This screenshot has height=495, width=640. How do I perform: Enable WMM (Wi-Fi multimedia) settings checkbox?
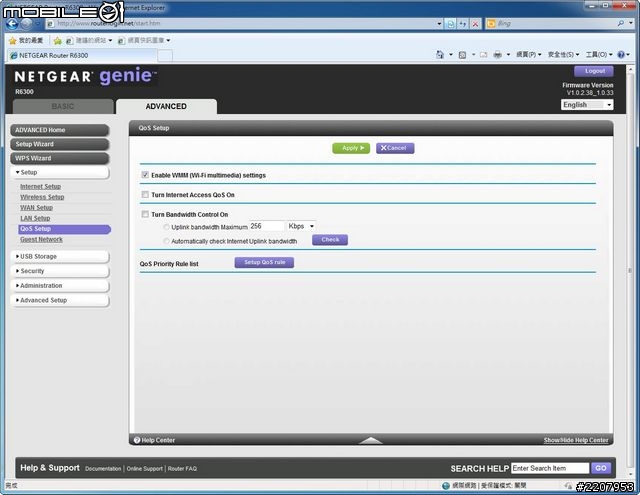coord(145,175)
